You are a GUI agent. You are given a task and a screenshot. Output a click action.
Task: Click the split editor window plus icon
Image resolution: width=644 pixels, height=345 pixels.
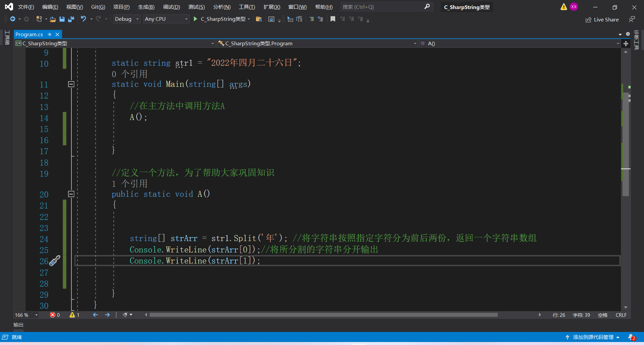[x=626, y=44]
